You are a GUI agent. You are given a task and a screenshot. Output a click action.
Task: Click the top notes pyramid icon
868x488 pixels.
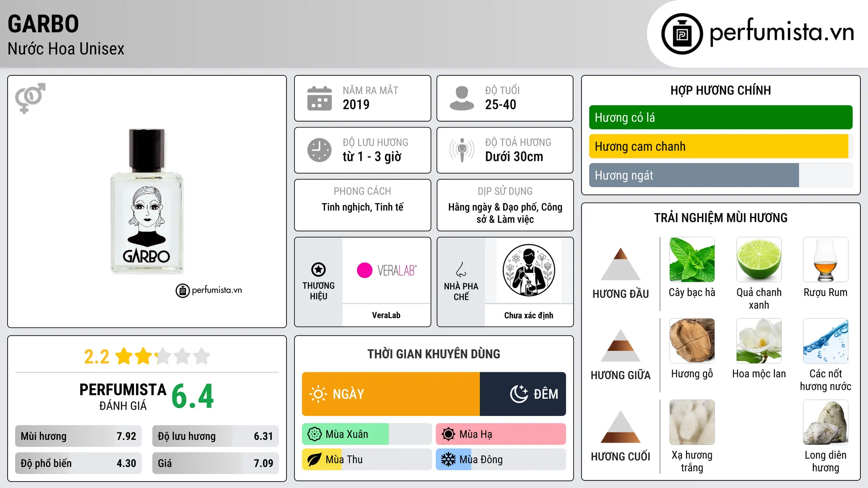(x=620, y=264)
